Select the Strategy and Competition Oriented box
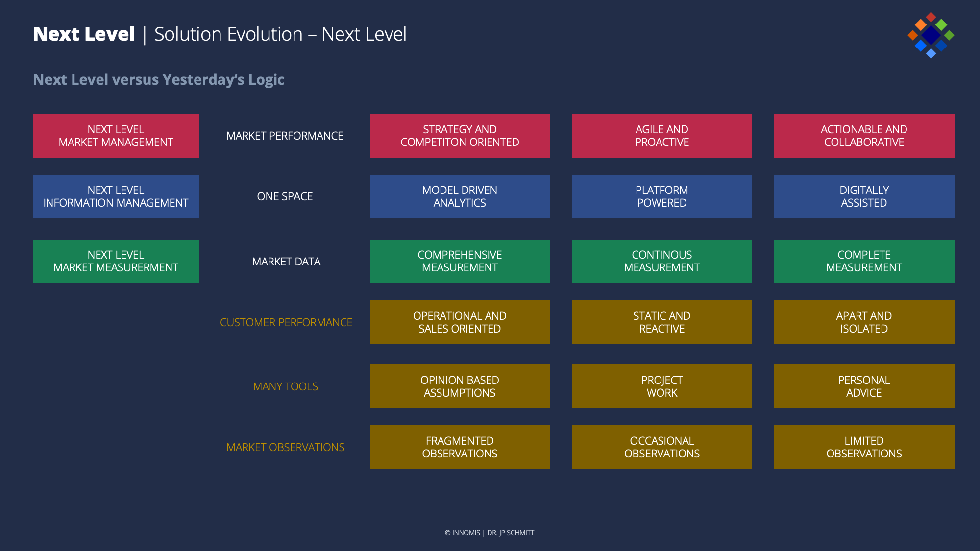Image resolution: width=980 pixels, height=551 pixels. [460, 136]
